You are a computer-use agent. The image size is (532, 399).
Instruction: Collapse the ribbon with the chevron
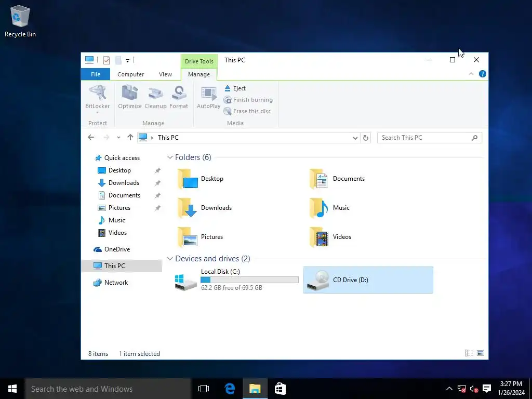pyautogui.click(x=471, y=74)
